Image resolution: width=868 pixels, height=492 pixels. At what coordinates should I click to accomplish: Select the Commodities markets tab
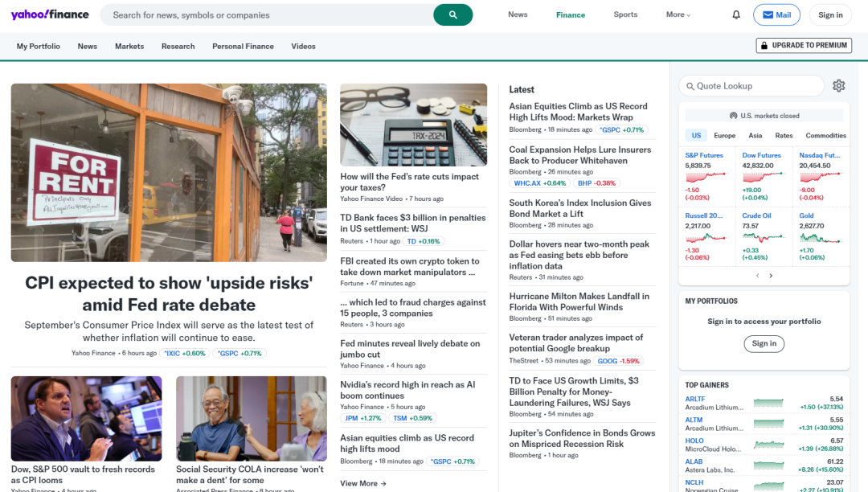point(826,136)
